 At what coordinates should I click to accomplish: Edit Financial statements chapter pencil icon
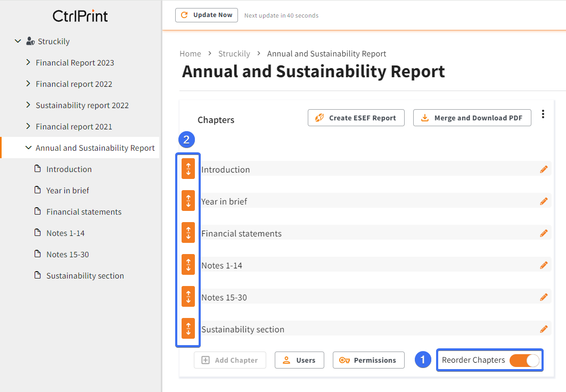[544, 233]
